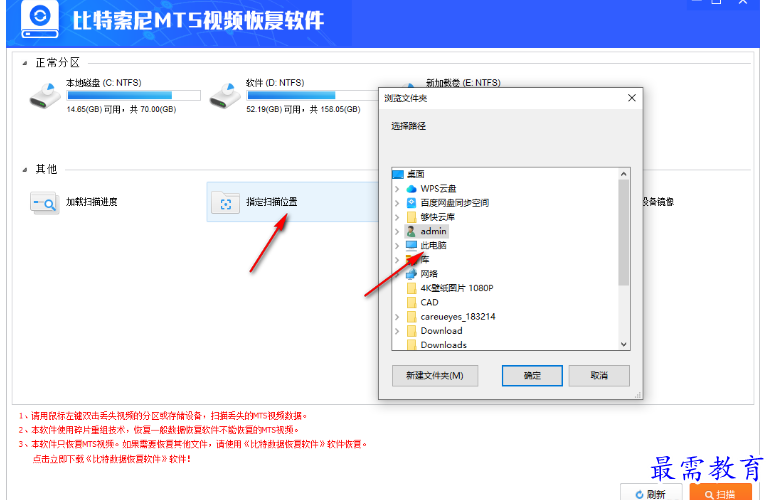The height and width of the screenshot is (500, 772).
Task: Select the 网络 tree row text
Action: [x=429, y=274]
